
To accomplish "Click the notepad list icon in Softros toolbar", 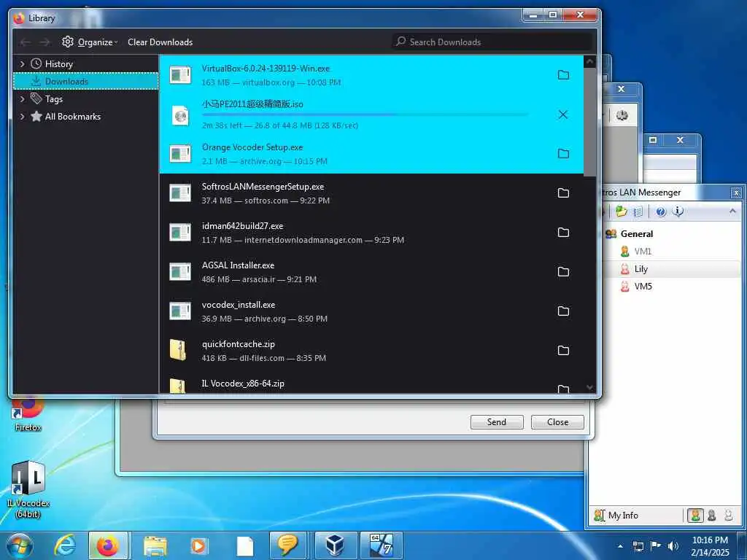I will pyautogui.click(x=639, y=211).
